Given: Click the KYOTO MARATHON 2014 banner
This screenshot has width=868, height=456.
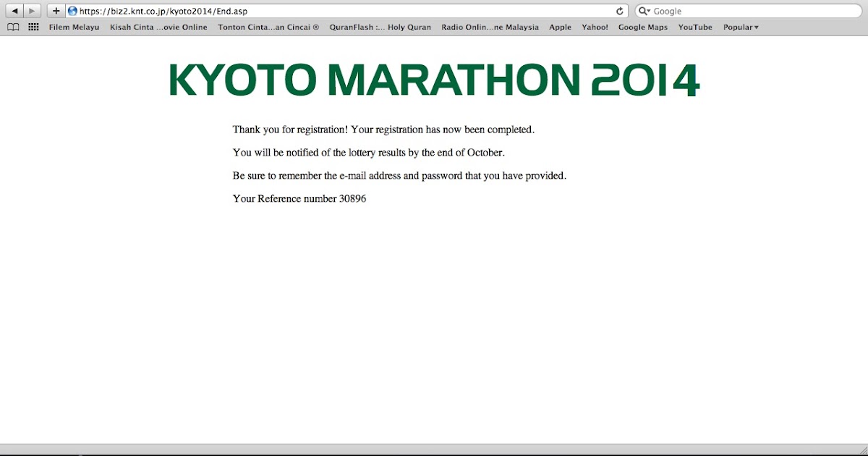Looking at the screenshot, I should (434, 80).
